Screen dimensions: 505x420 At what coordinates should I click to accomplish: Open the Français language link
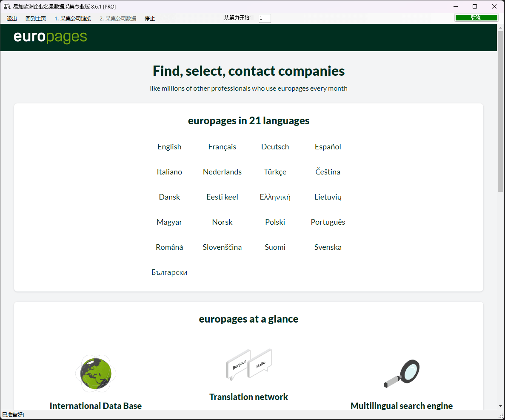point(222,147)
